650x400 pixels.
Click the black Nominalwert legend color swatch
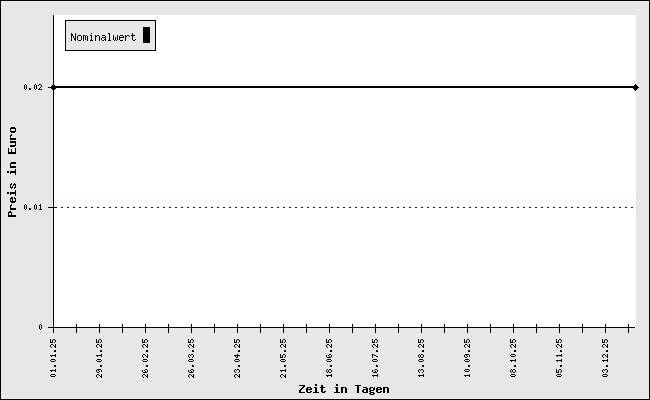coord(146,36)
